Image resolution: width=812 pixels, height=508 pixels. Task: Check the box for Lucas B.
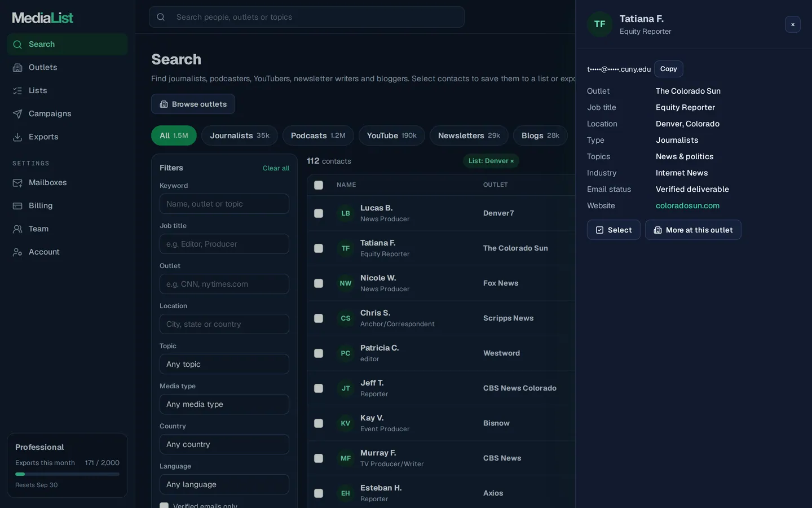tap(319, 213)
